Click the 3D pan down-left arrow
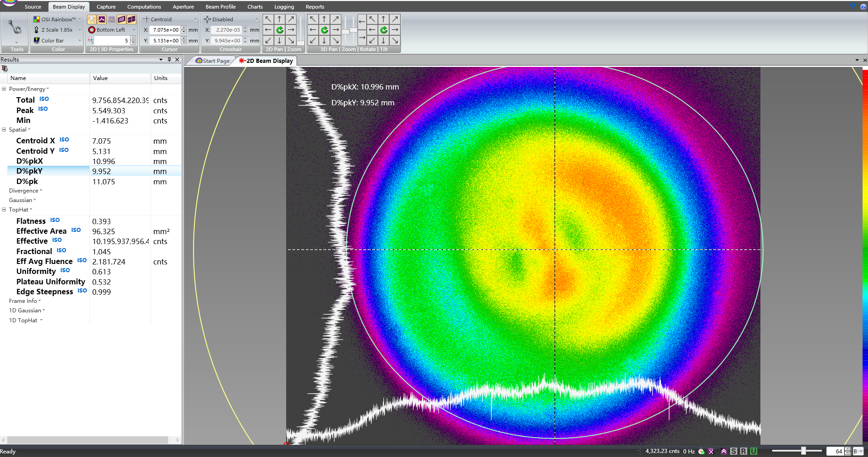 click(x=313, y=40)
